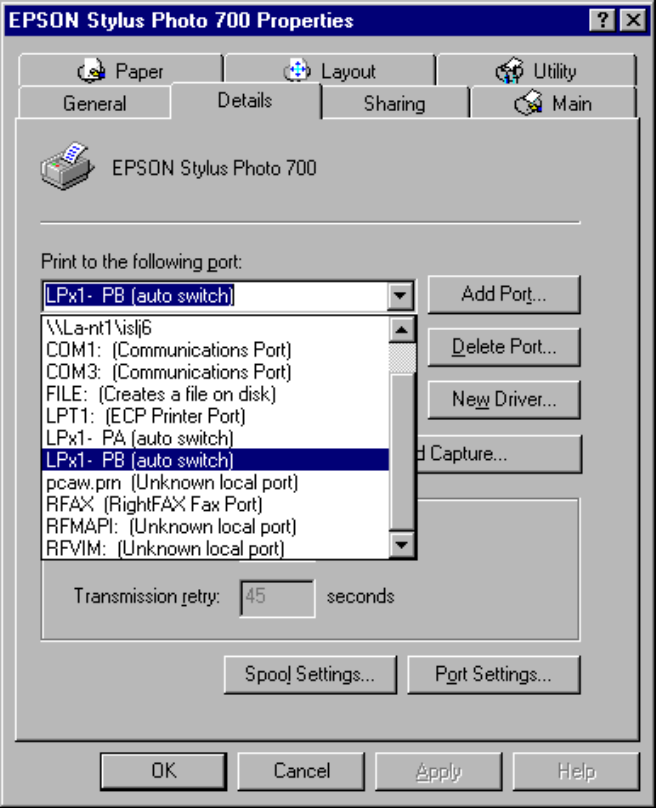Pick highlighted LPx1- PB (auto switch) in list
The image size is (656, 808).
[215, 460]
